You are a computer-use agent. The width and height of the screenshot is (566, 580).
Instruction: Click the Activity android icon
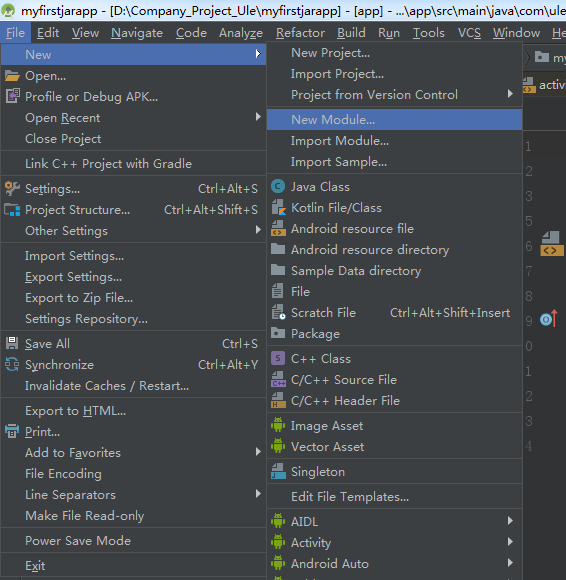278,542
